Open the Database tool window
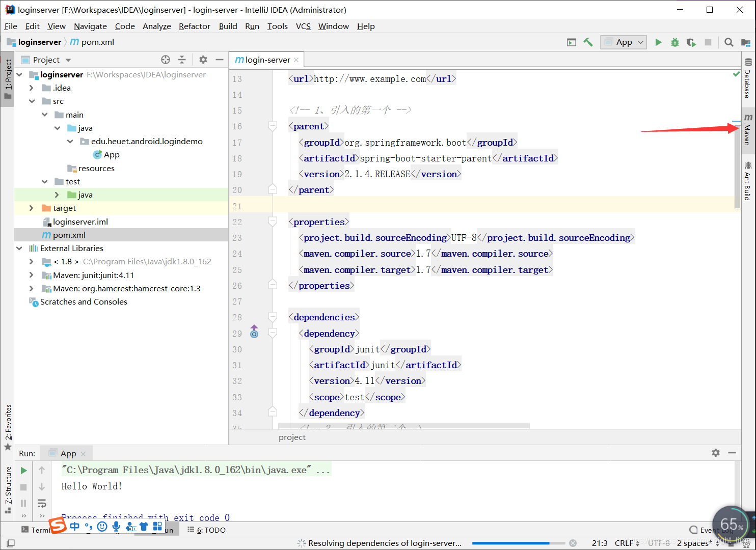 pyautogui.click(x=747, y=78)
